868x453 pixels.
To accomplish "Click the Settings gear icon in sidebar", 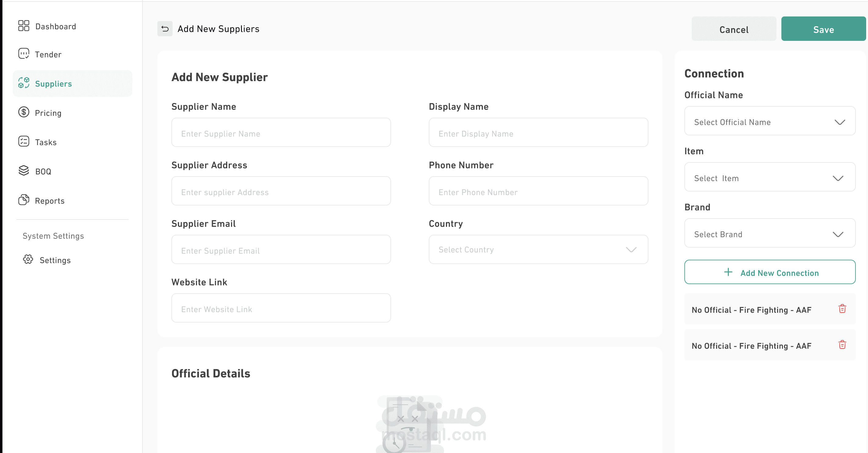I will pyautogui.click(x=28, y=259).
